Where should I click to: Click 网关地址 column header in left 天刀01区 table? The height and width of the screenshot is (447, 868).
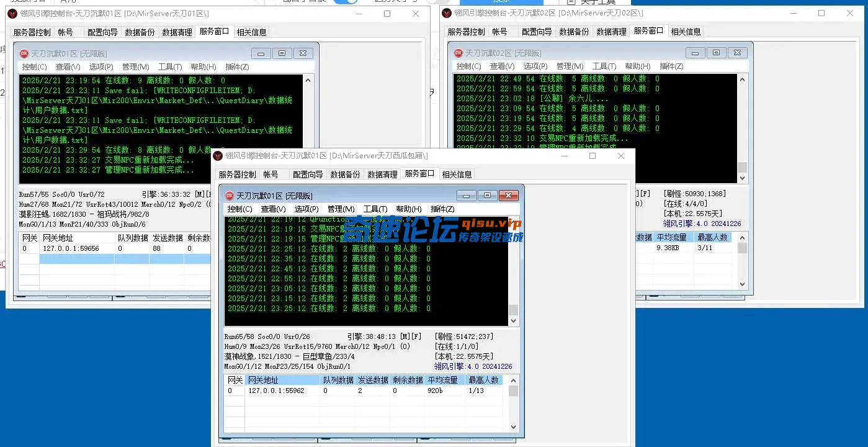78,238
